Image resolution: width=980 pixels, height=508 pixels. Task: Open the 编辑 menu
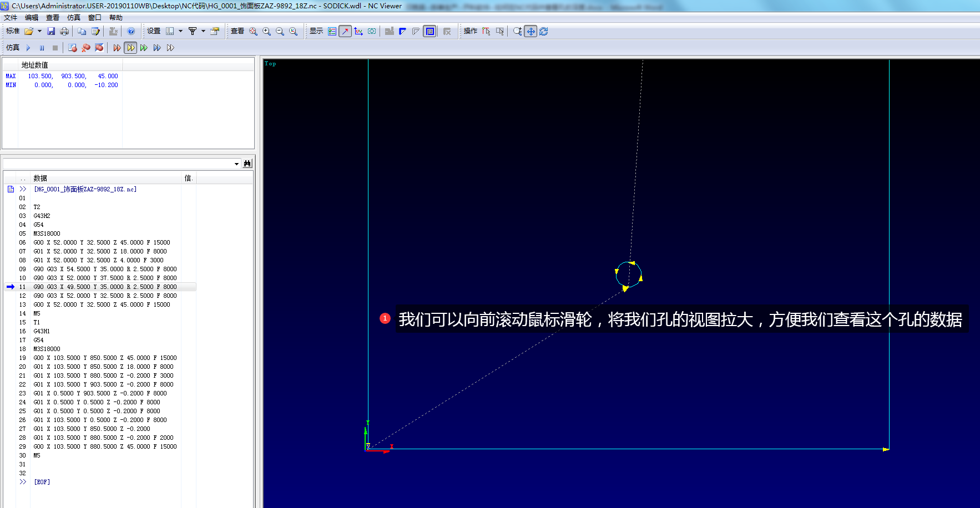click(32, 18)
